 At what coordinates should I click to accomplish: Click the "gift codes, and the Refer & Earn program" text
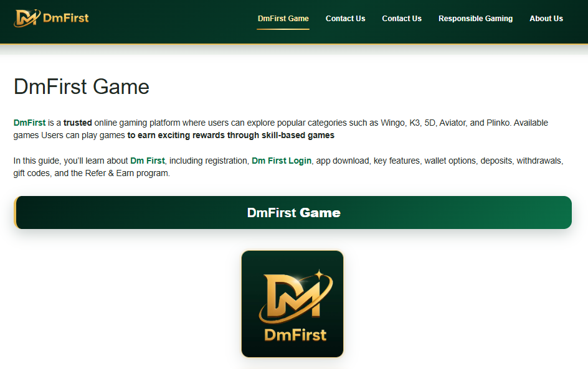tap(92, 173)
